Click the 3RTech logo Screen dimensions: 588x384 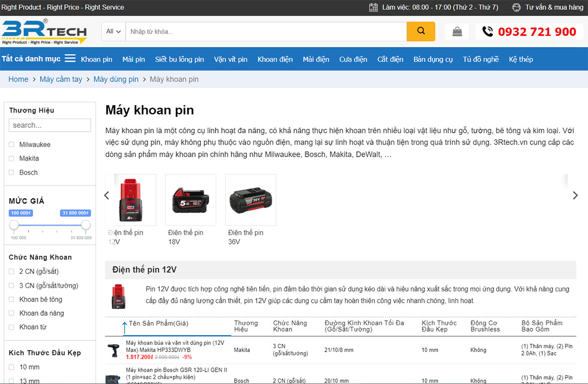coord(44,32)
